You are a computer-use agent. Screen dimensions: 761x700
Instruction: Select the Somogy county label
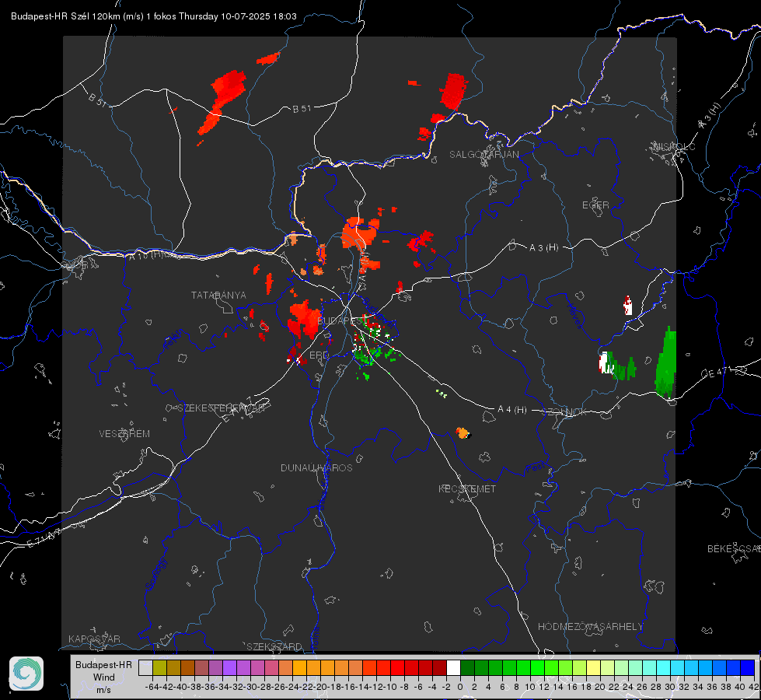click(155, 574)
